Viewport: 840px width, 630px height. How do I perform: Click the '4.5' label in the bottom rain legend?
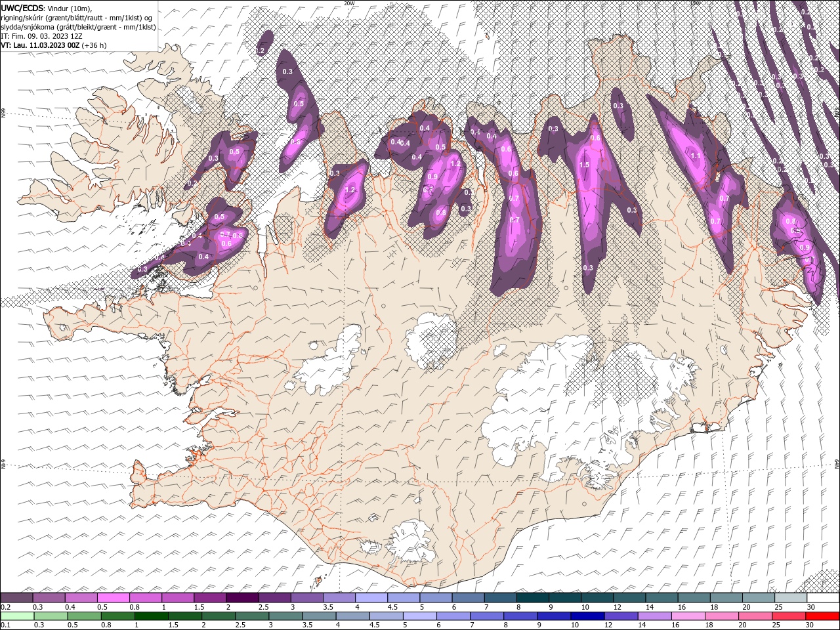[x=374, y=625]
